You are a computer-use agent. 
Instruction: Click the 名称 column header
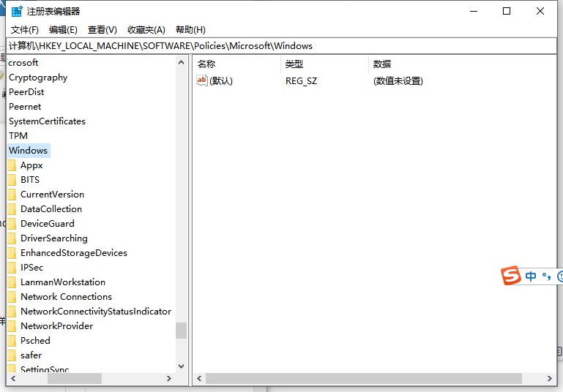point(206,64)
